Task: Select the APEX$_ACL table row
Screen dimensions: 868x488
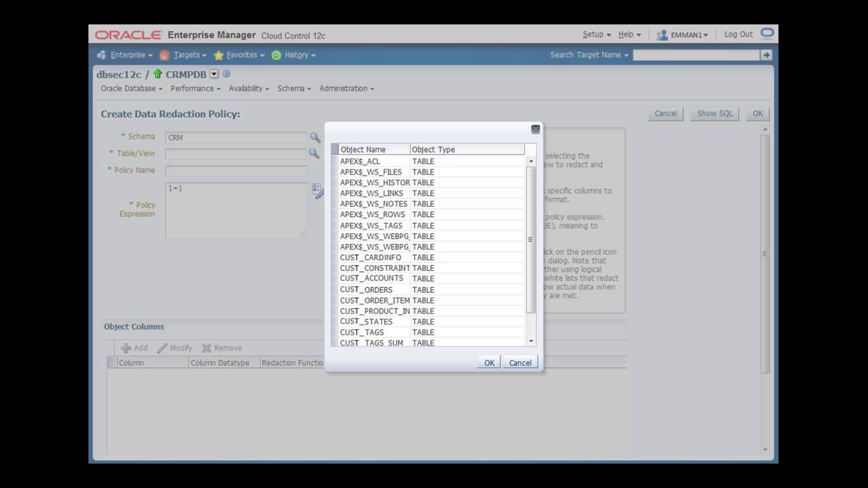Action: [x=431, y=161]
